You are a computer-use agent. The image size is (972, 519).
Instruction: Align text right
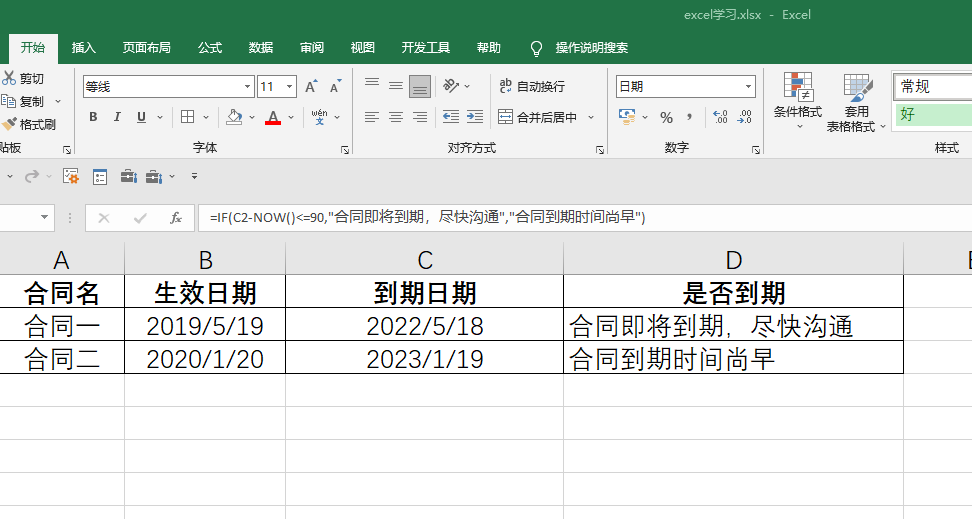420,117
